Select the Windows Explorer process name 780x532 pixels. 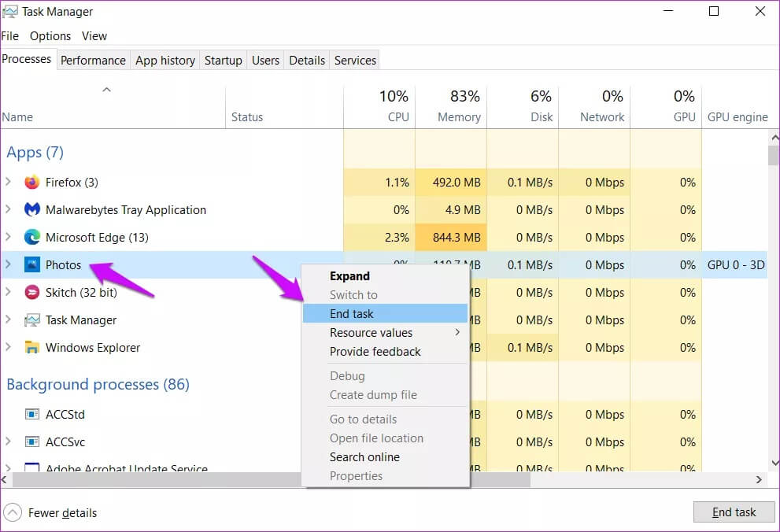tap(93, 348)
